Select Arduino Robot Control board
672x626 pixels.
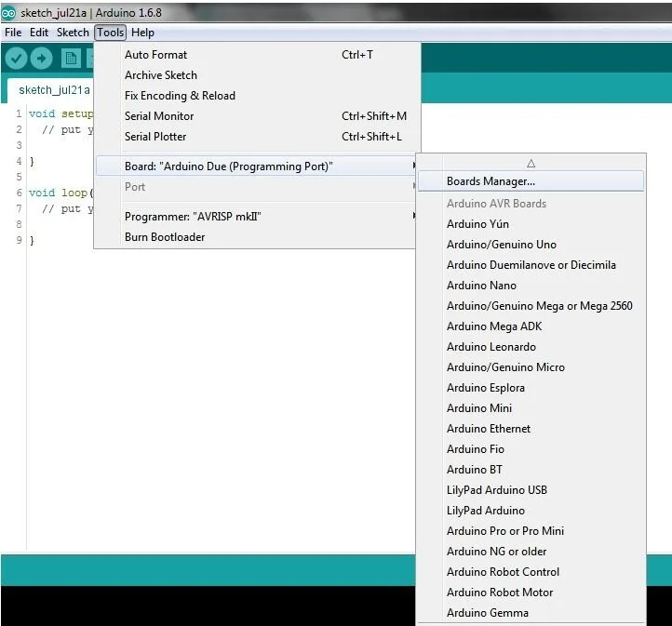coord(531,572)
